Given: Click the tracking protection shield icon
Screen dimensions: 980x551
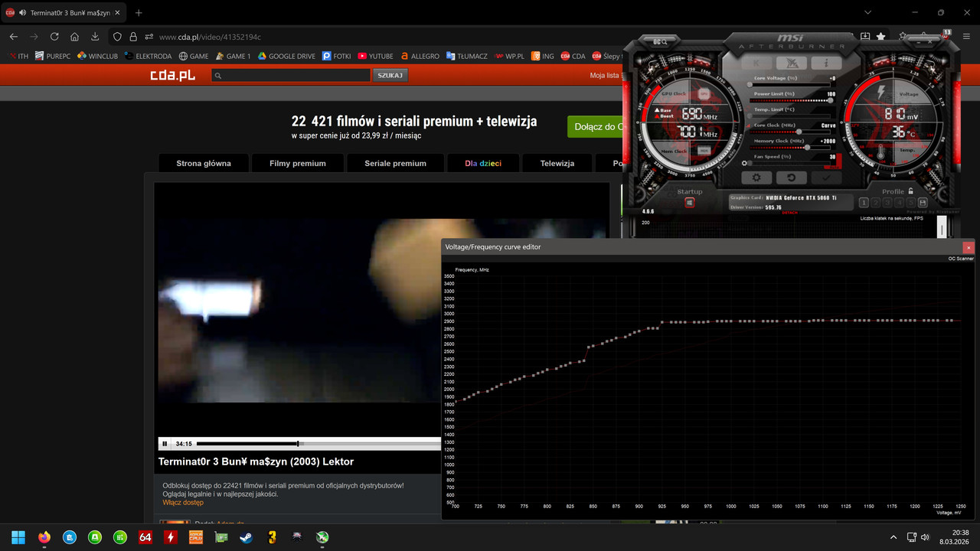Looking at the screenshot, I should click(117, 37).
